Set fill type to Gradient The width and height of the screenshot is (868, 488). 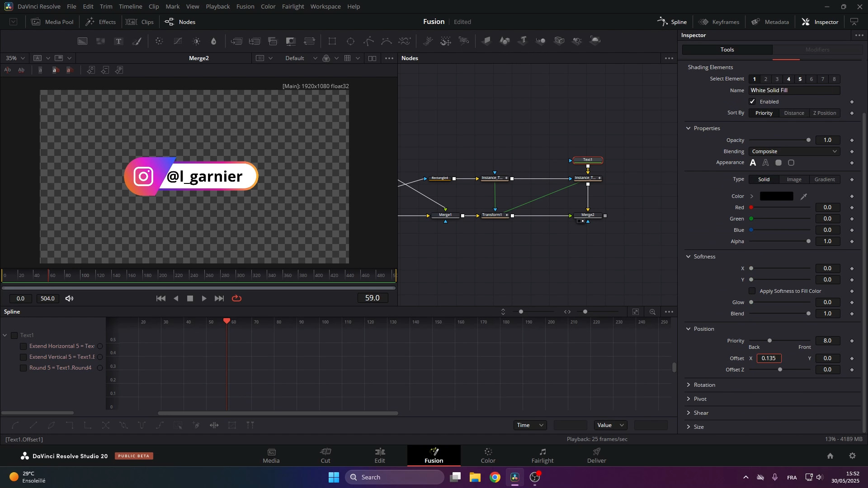[x=825, y=179]
